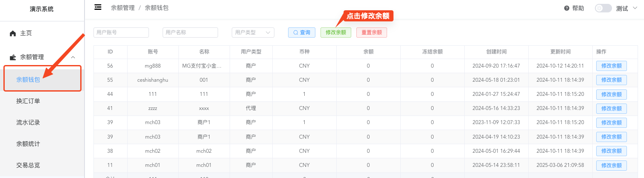Click 修改余额 in the mch01 row
The height and width of the screenshot is (178, 644).
pyautogui.click(x=612, y=165)
